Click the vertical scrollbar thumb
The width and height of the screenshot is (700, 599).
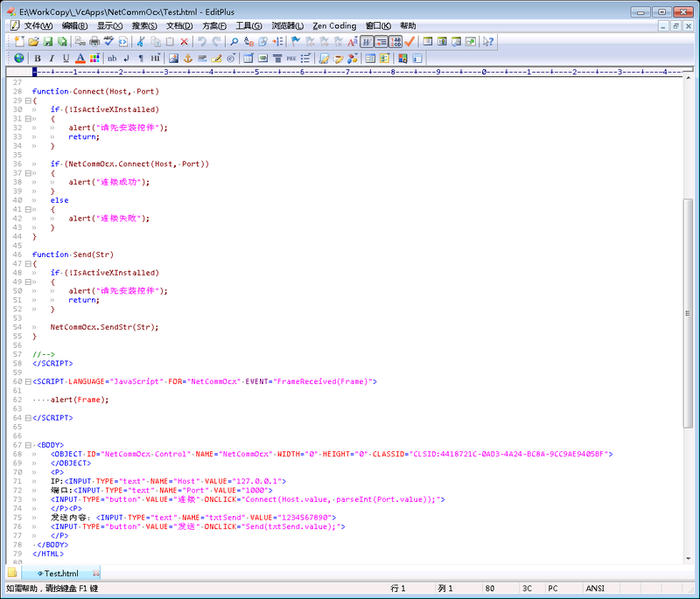(688, 314)
